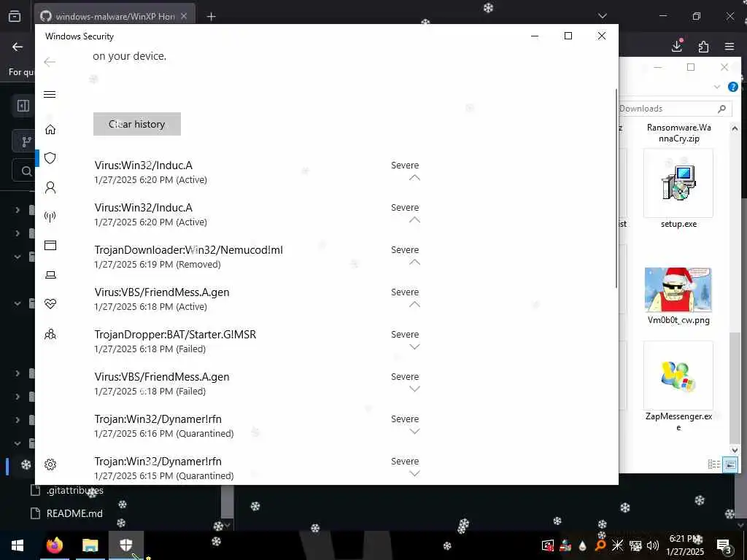The height and width of the screenshot is (560, 747).
Task: Open GitHub branch switcher icon
Action: (26, 141)
